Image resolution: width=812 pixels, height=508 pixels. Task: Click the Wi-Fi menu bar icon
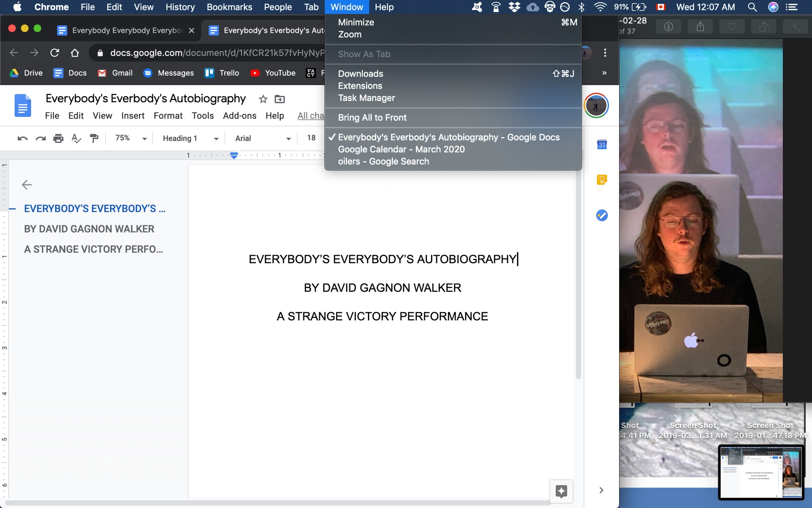click(600, 7)
